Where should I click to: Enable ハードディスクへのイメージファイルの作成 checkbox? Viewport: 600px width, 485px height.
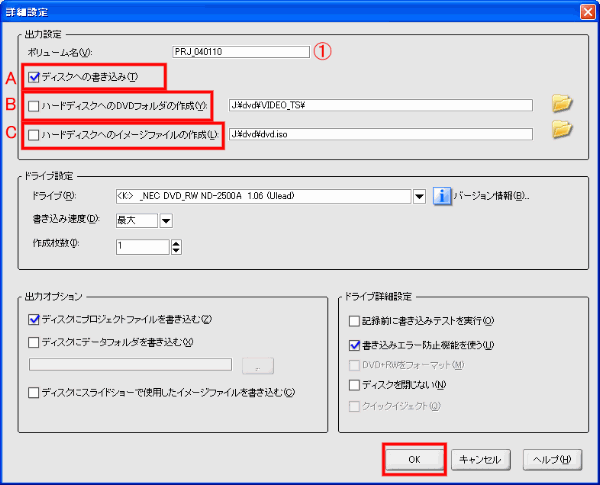point(36,134)
